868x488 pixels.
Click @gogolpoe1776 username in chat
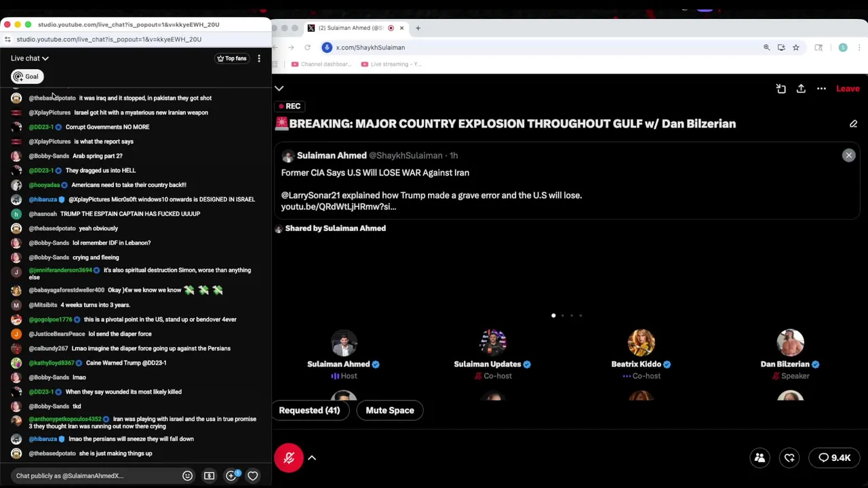point(50,319)
